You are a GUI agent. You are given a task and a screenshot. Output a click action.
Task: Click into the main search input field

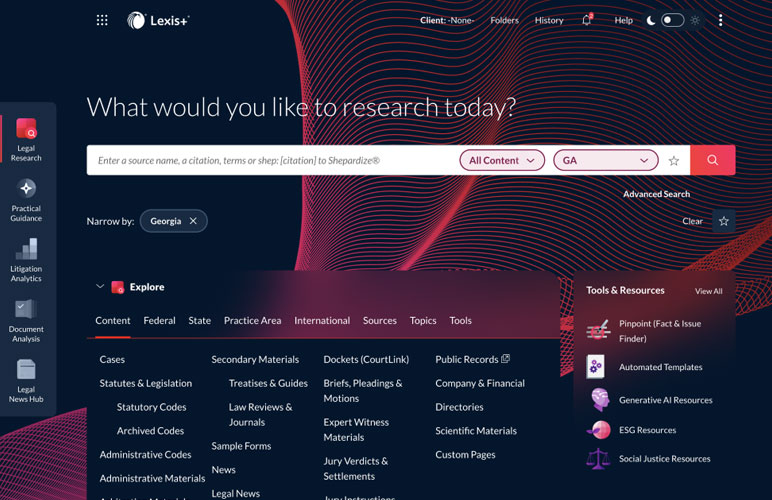click(270, 160)
